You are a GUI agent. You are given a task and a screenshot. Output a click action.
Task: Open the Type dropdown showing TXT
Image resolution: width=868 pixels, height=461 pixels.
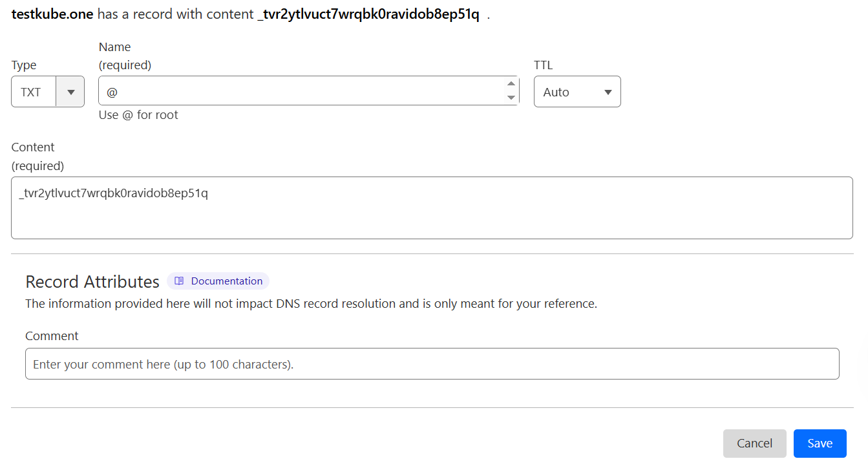pyautogui.click(x=34, y=92)
